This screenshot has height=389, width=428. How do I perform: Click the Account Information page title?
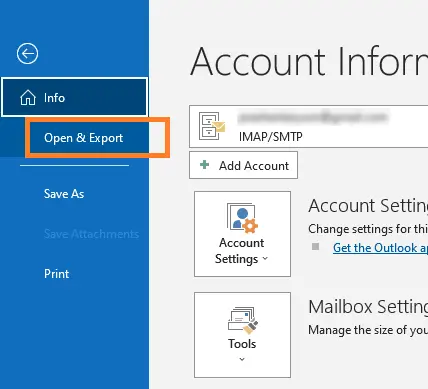pos(309,61)
